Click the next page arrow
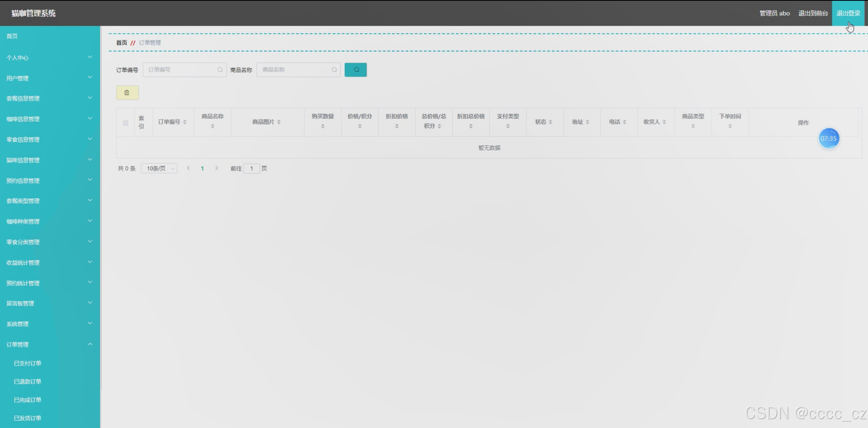 click(x=217, y=168)
